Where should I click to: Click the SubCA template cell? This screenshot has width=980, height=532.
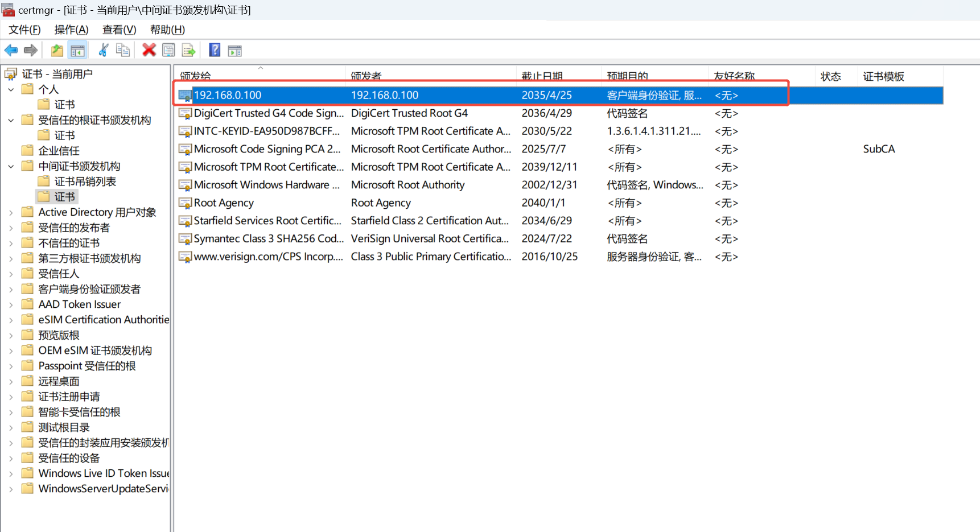pyautogui.click(x=879, y=149)
